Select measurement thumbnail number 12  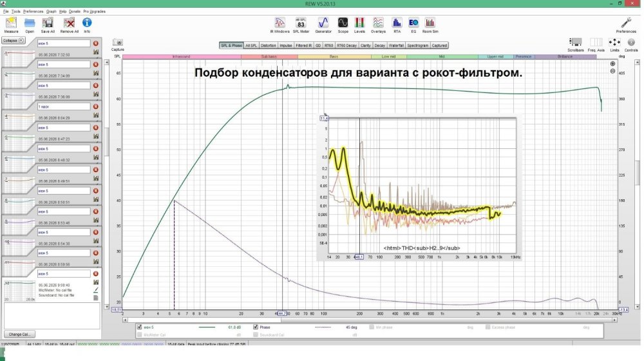pyautogui.click(x=19, y=291)
